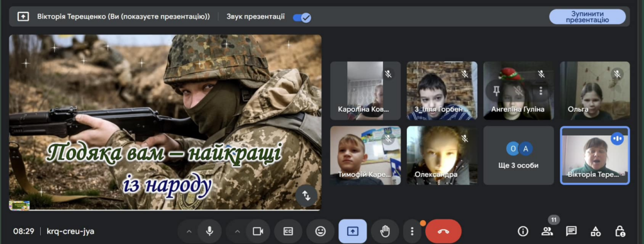Show the participants list with the people icon

coord(547,231)
